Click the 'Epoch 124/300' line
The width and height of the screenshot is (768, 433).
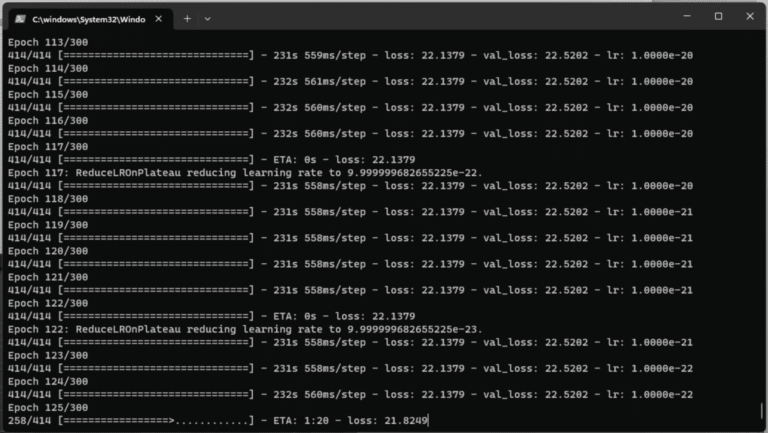(x=48, y=381)
